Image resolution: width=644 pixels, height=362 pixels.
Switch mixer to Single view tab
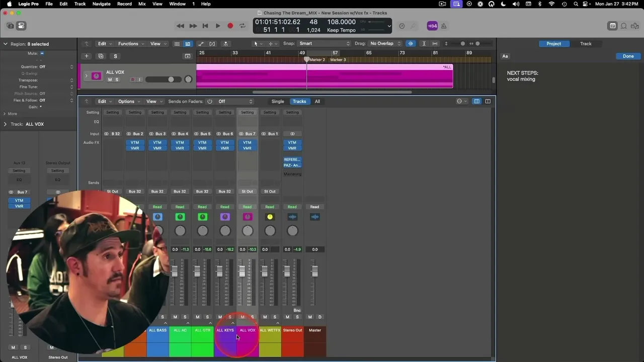(x=278, y=101)
